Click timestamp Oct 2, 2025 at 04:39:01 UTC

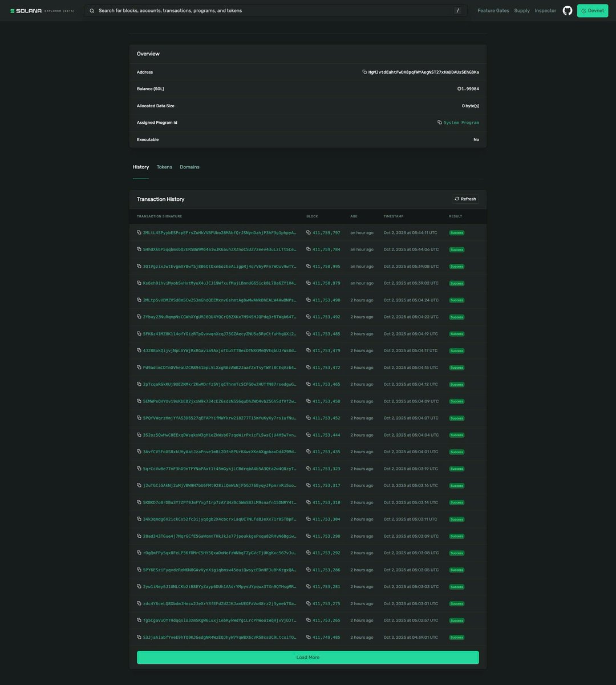tap(411, 638)
